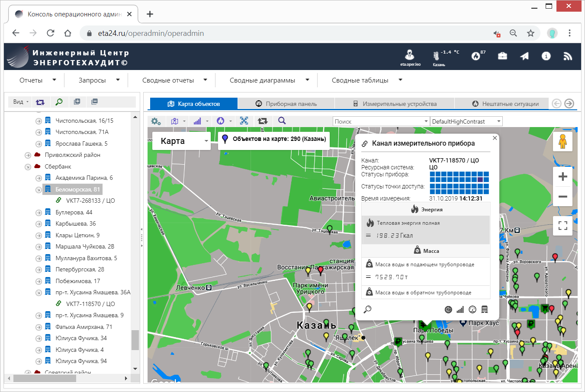
Task: Click the fit-to-extent icon in map toolbar
Action: click(244, 121)
